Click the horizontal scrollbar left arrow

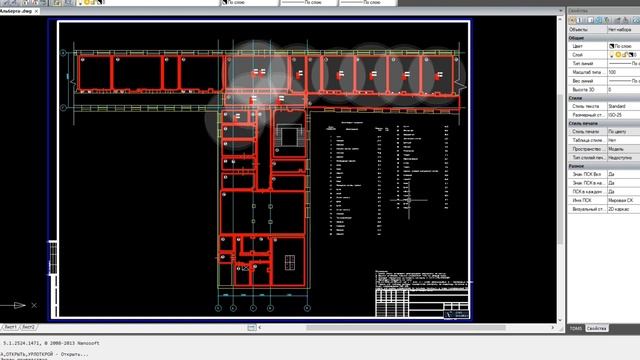click(260, 328)
